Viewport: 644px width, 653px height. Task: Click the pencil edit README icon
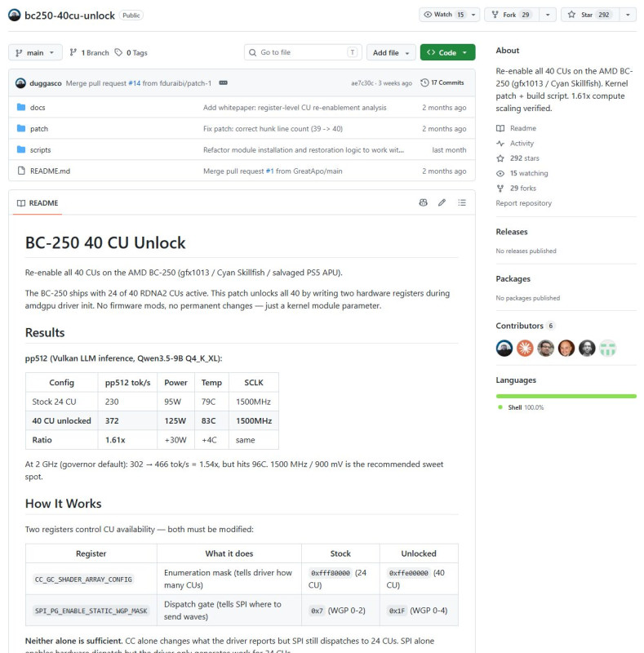442,202
